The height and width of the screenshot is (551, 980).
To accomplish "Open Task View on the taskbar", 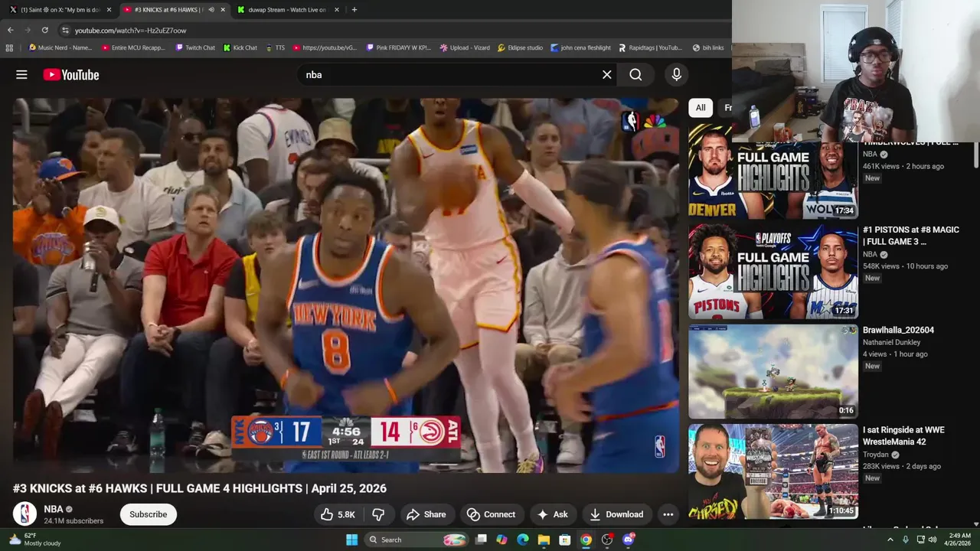I will [x=481, y=540].
